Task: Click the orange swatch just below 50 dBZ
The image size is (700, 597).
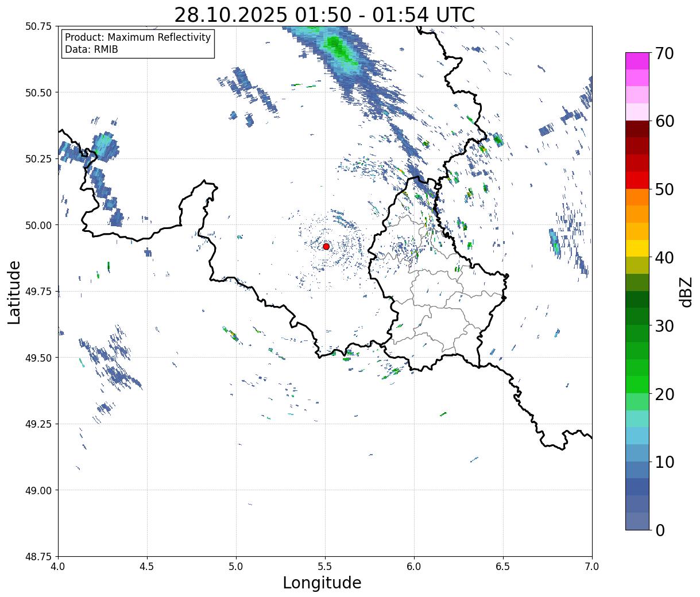Action: (637, 197)
